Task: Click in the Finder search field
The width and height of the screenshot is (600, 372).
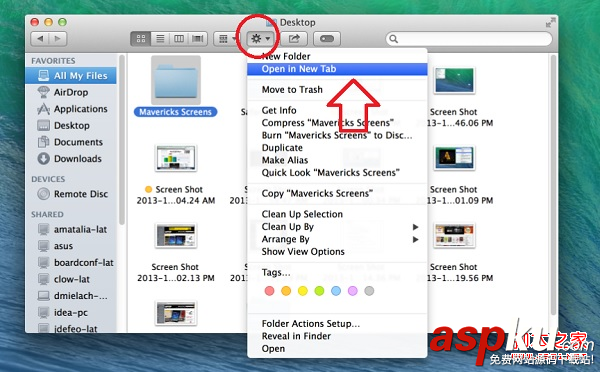Action: tap(469, 39)
